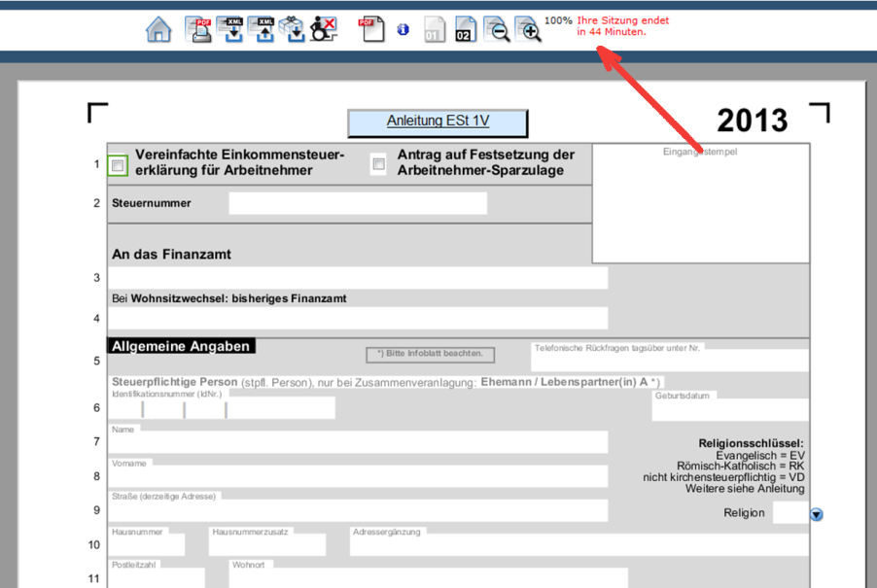Click the Weitere siehe Anleitung text
The height and width of the screenshot is (588, 877).
[745, 489]
